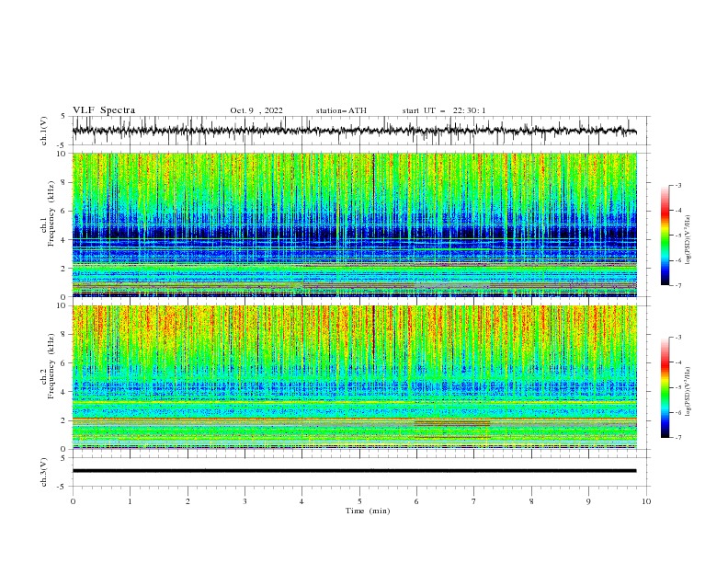Click time axis tick label "2"
This screenshot has width=728, height=563.
(188, 501)
